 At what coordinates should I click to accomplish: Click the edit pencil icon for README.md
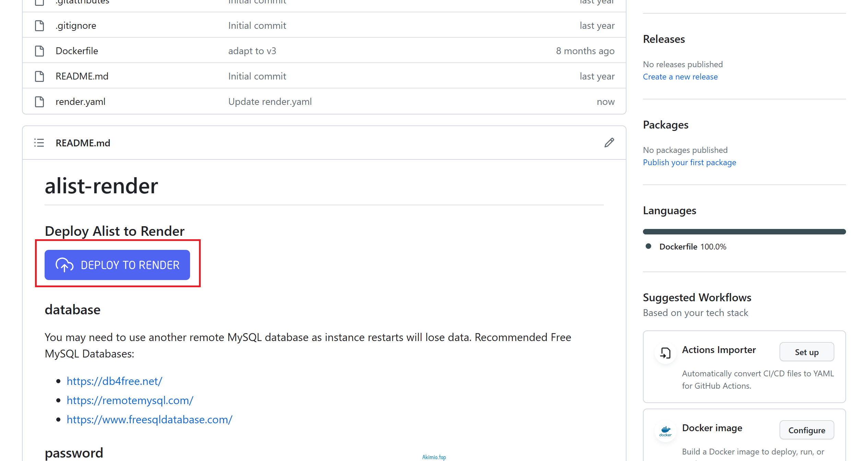click(610, 142)
